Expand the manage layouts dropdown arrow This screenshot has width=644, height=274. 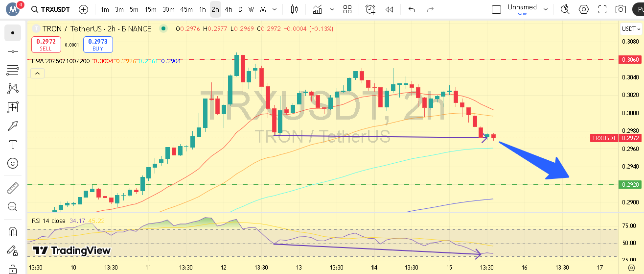pyautogui.click(x=547, y=9)
